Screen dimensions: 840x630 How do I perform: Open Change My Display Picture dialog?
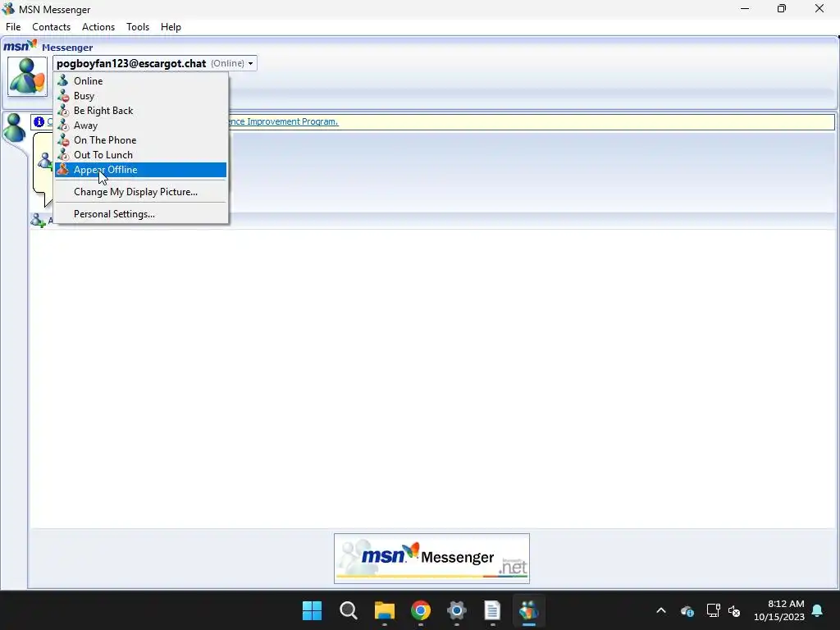141,192
